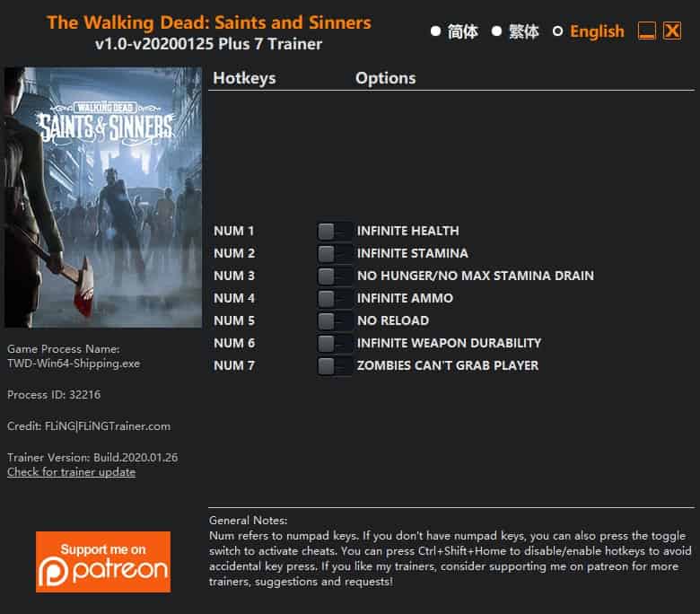
Task: Click the Support me on Patreon banner
Action: tap(103, 562)
